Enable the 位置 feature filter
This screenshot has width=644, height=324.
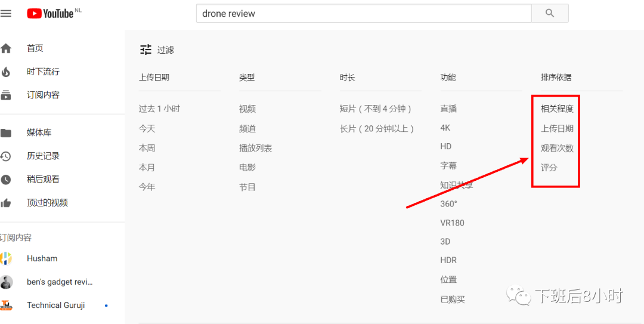[x=448, y=280]
